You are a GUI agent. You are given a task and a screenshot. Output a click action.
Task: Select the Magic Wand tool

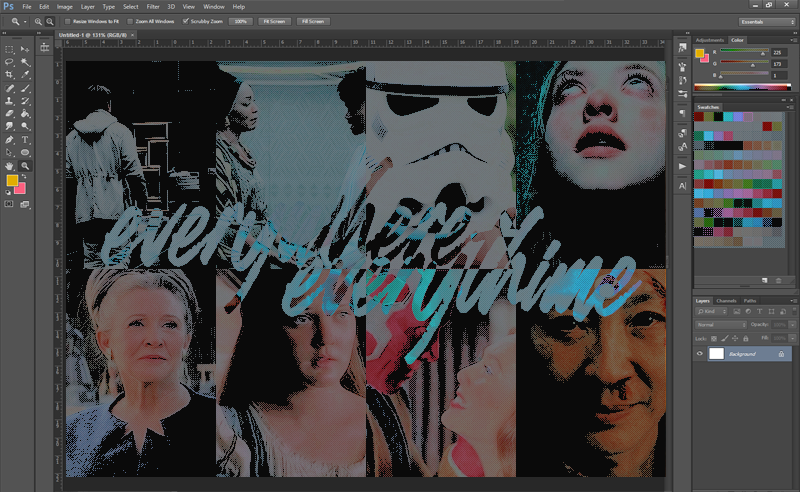click(x=24, y=62)
